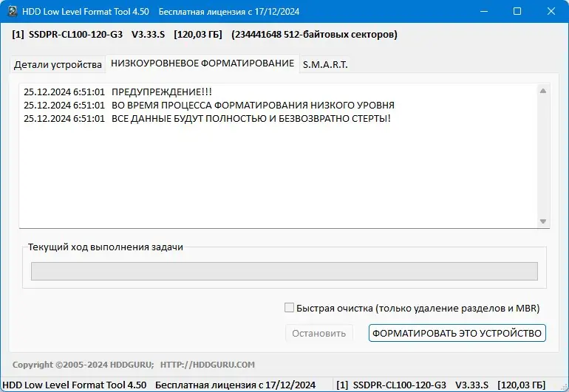Minimize the HDD Low Level Format Tool window
The width and height of the screenshot is (569, 392).
click(484, 11)
